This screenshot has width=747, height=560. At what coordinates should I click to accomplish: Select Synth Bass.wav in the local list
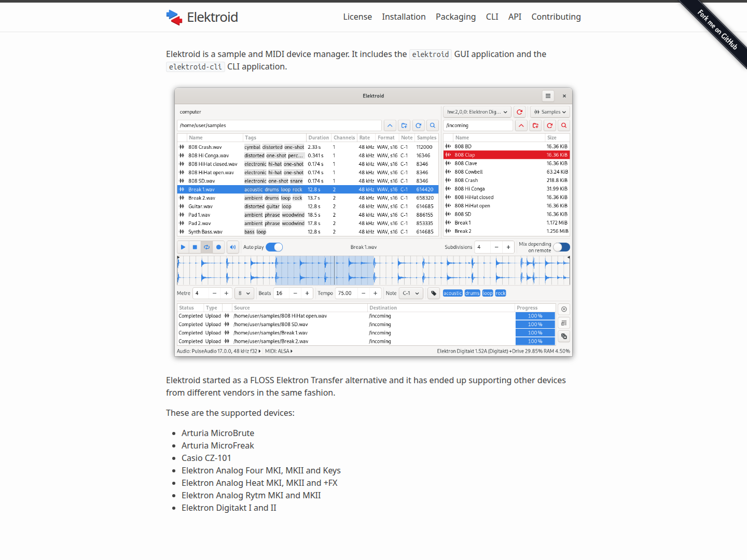(308, 232)
